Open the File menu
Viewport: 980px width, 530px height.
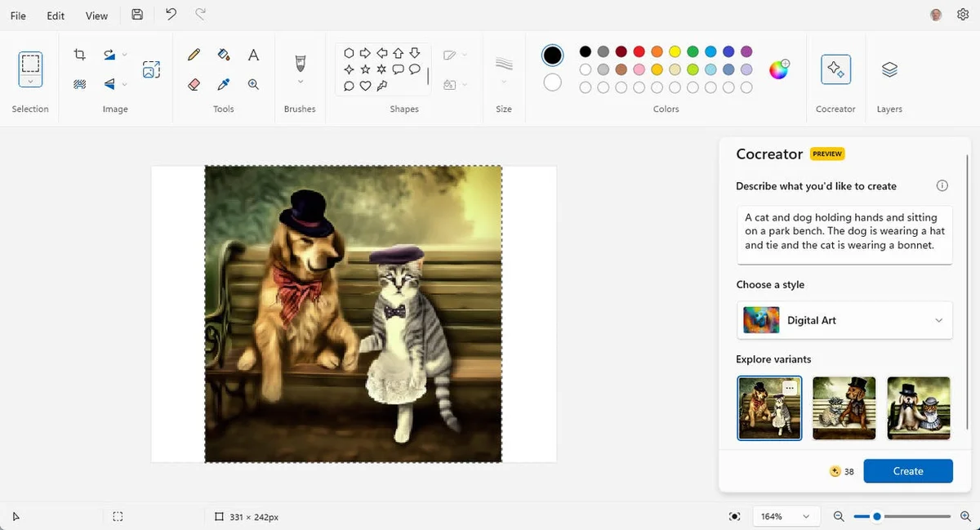pyautogui.click(x=18, y=16)
